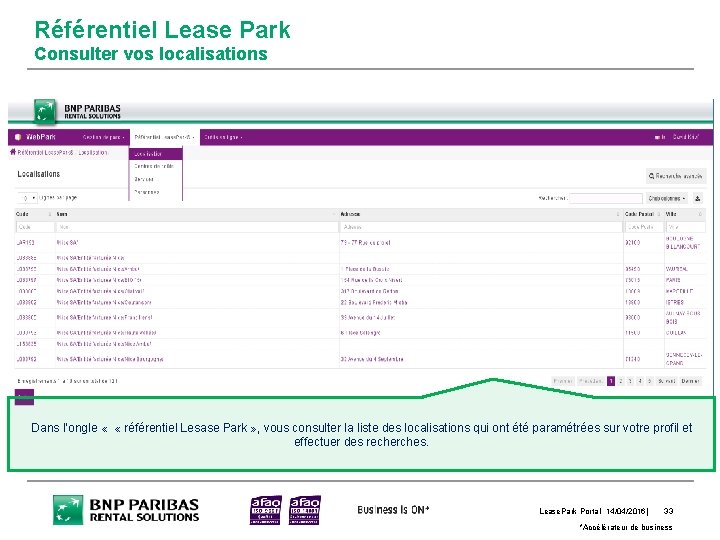720x540 pixels.
Task: Click the Localisations page heading
Action: pos(39,174)
